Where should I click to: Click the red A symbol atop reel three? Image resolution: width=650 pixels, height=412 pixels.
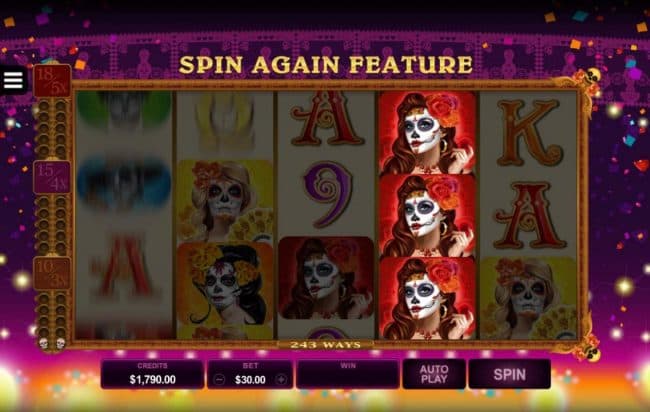(327, 119)
